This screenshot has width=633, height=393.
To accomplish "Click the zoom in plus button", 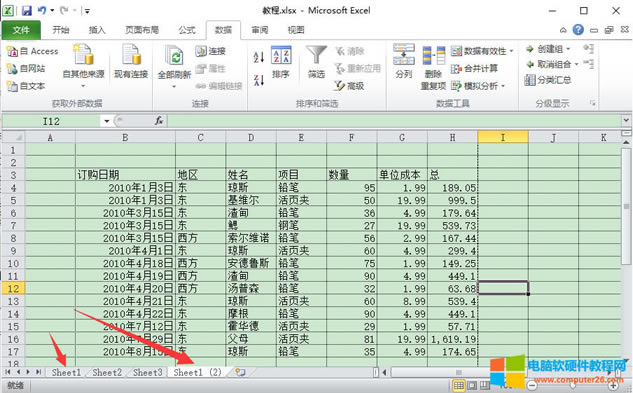I will click(613, 386).
